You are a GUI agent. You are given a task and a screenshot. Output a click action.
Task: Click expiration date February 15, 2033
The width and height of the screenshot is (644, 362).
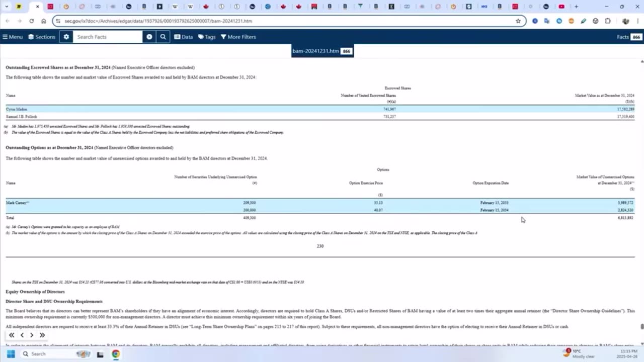494,203
